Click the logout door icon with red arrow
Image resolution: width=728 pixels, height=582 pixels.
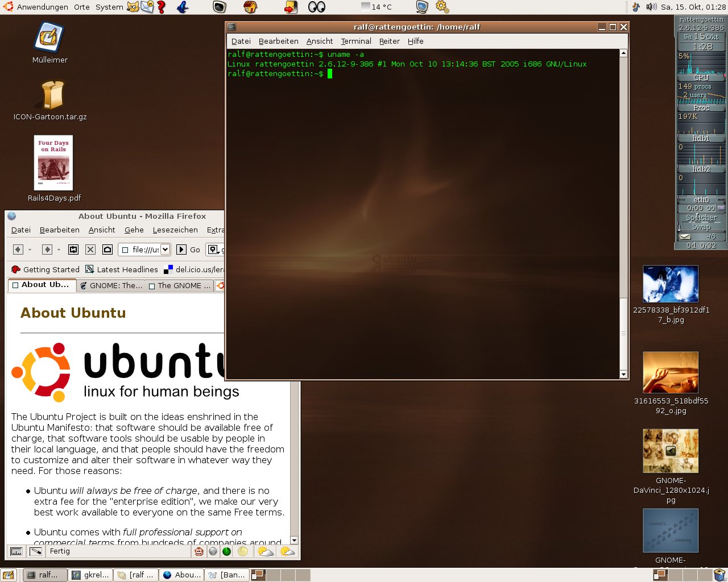(x=291, y=7)
